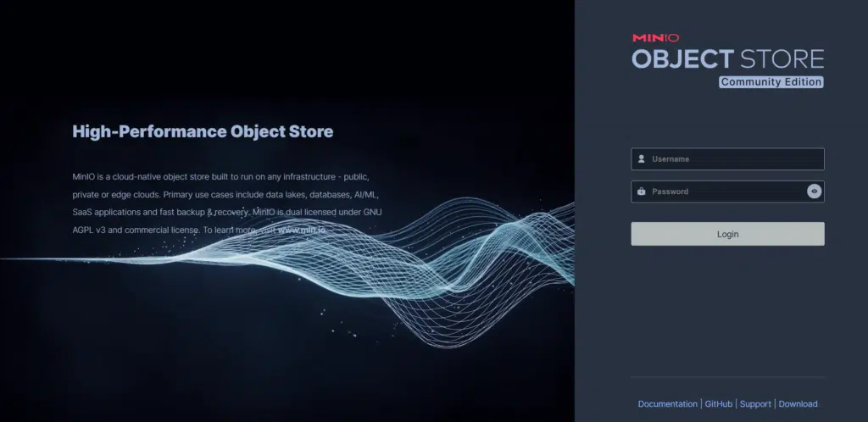Click the Login button
This screenshot has width=868, height=422.
tap(727, 234)
